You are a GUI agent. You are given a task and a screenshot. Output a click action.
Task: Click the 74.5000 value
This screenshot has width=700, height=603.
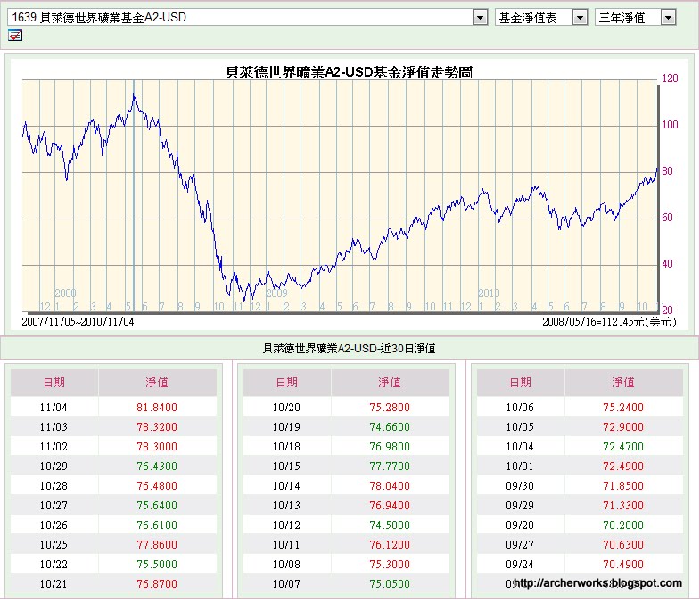coord(390,525)
